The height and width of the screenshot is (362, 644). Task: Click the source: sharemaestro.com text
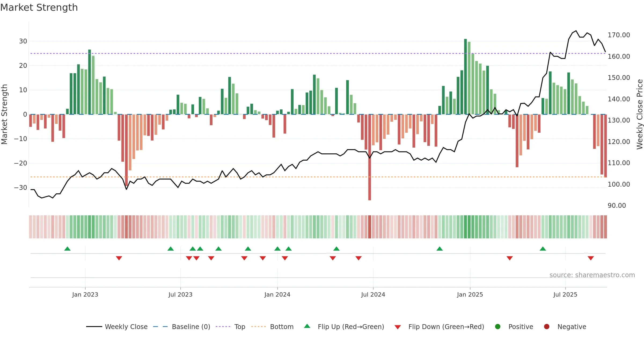point(592,275)
